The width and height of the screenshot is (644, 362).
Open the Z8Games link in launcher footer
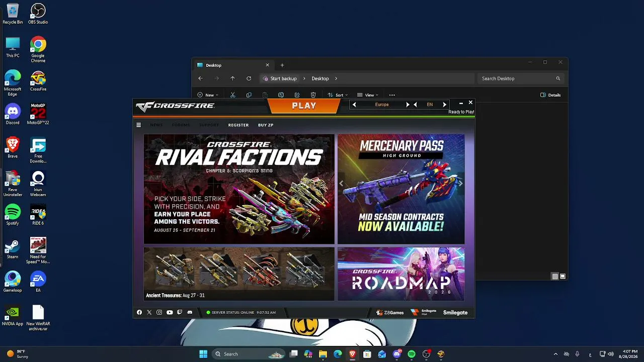pos(390,312)
